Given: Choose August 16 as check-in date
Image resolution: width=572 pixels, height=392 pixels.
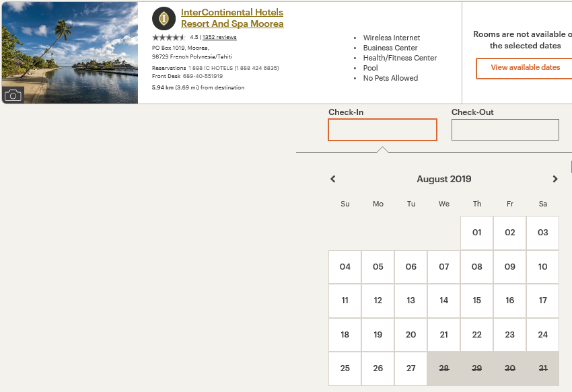Looking at the screenshot, I should pos(509,301).
